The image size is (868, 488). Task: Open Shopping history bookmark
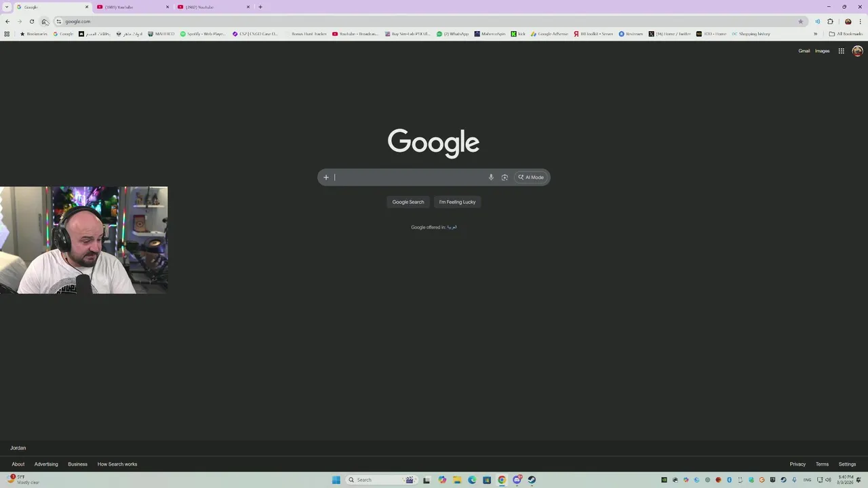(x=751, y=34)
